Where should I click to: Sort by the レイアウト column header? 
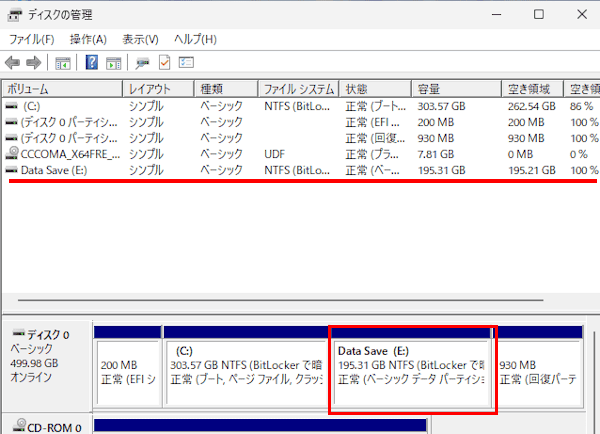tap(158, 89)
